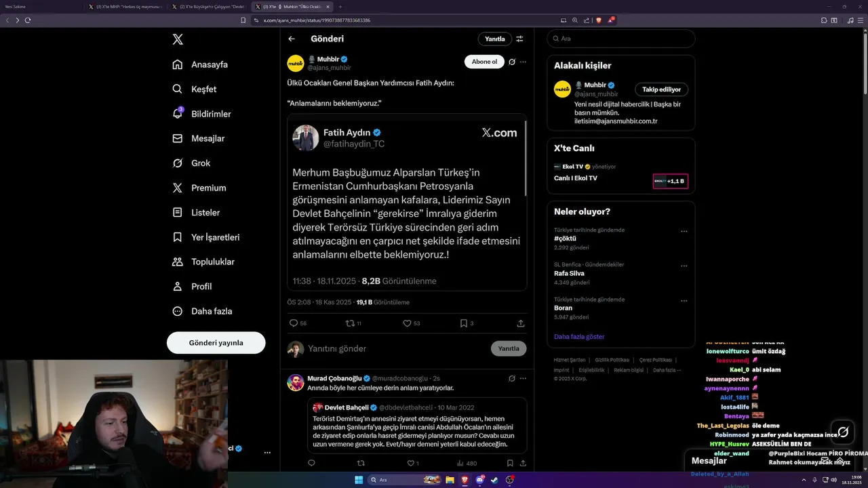The height and width of the screenshot is (488, 868).
Task: Click the Yanıtla button beside reply field
Action: click(509, 348)
